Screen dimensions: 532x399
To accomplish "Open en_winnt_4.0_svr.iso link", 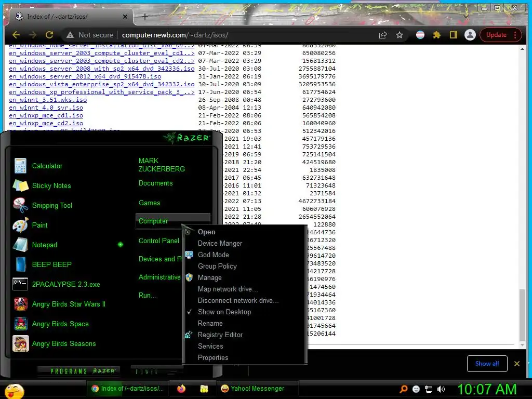I will [46, 108].
